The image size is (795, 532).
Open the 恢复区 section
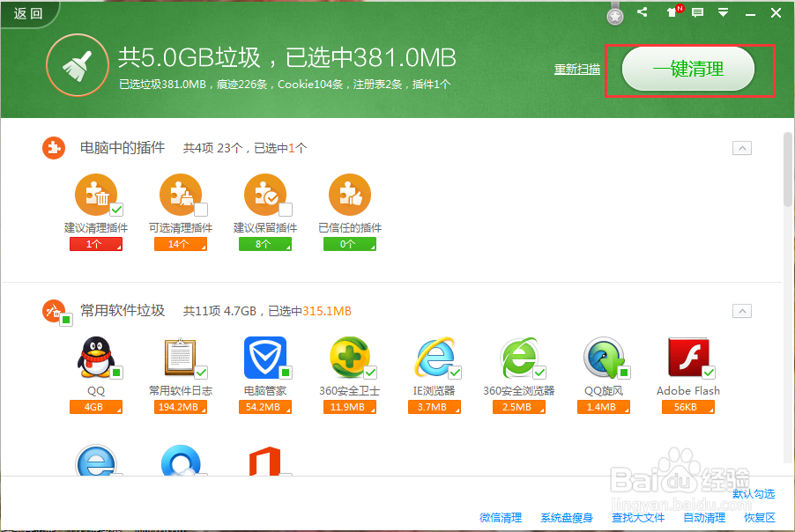pyautogui.click(x=760, y=518)
